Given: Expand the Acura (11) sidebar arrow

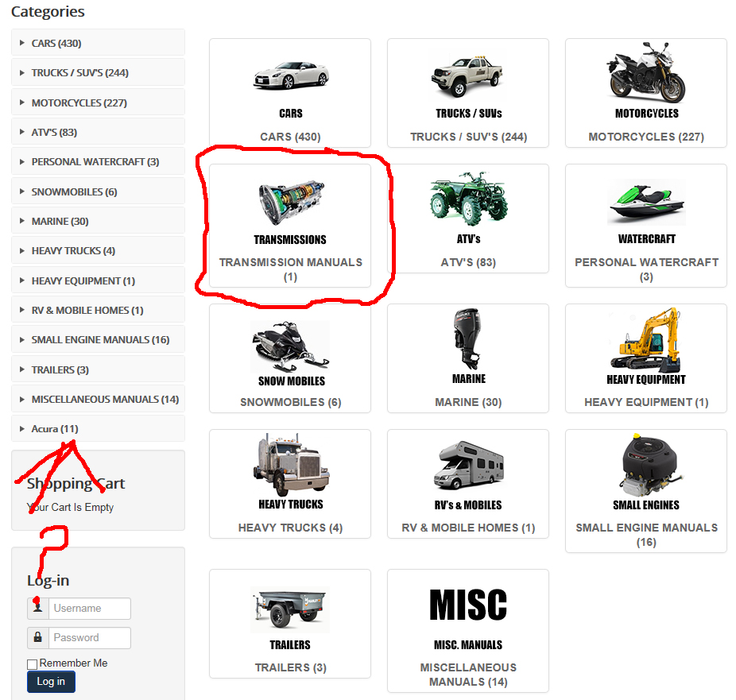Looking at the screenshot, I should click(x=21, y=429).
